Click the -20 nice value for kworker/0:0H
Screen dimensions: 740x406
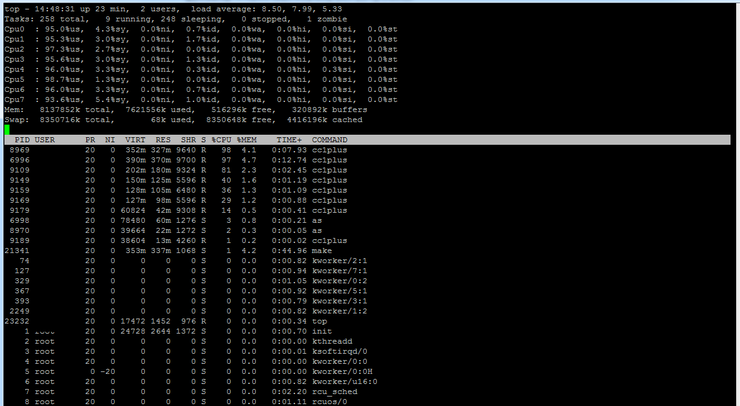pyautogui.click(x=108, y=372)
